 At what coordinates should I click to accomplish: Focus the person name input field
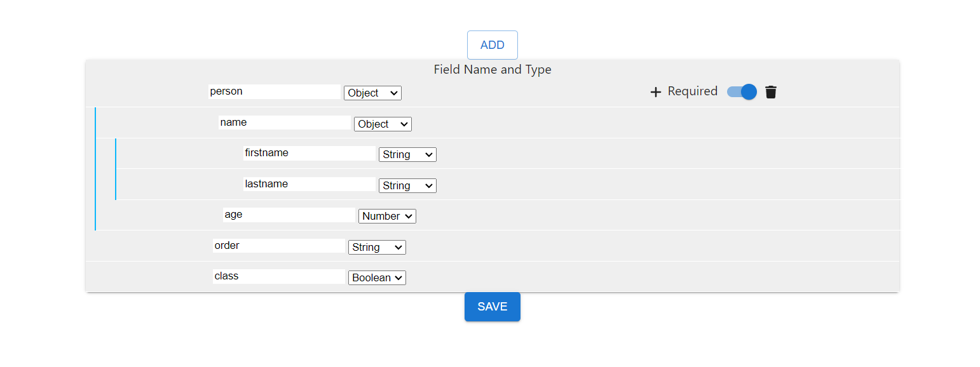pos(275,91)
